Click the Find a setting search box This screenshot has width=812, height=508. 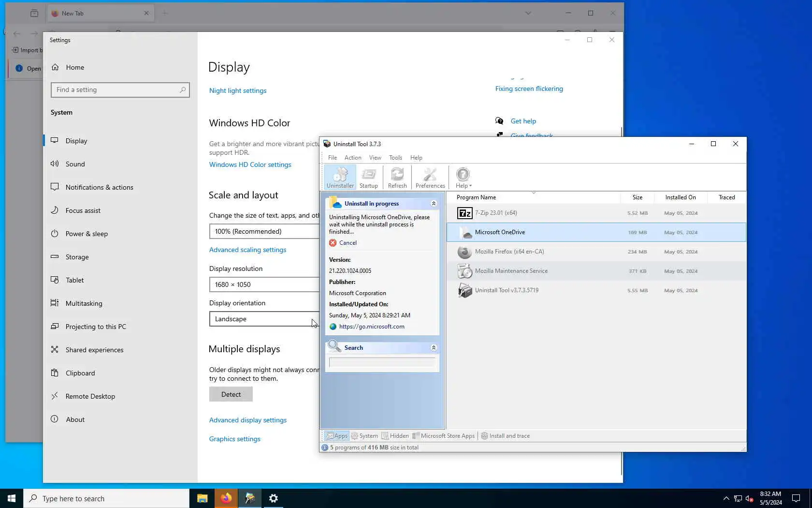[120, 90]
